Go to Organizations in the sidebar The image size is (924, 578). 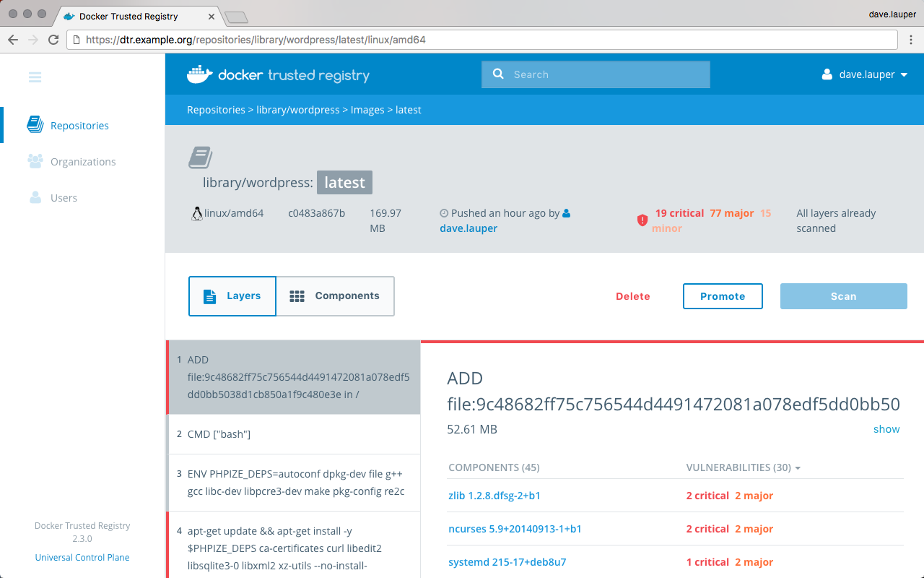point(83,162)
